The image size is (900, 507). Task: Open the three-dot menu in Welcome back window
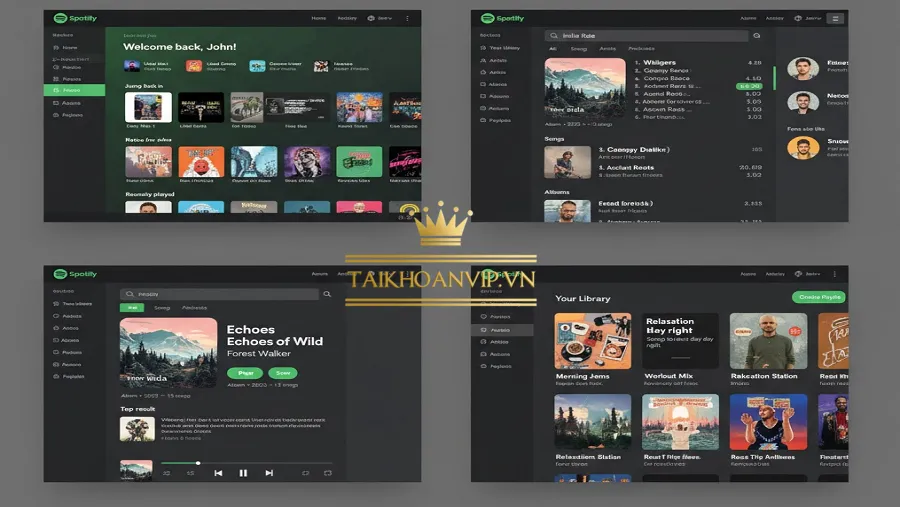[x=408, y=18]
